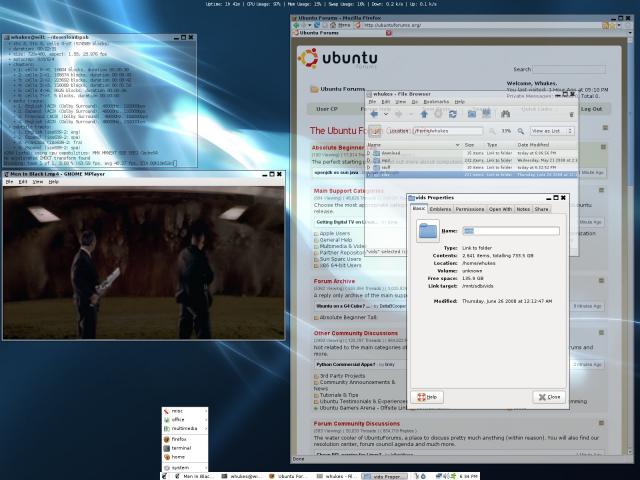Expand the download folder row in File Browser
Viewport: 640px width, 480px height.
369,153
